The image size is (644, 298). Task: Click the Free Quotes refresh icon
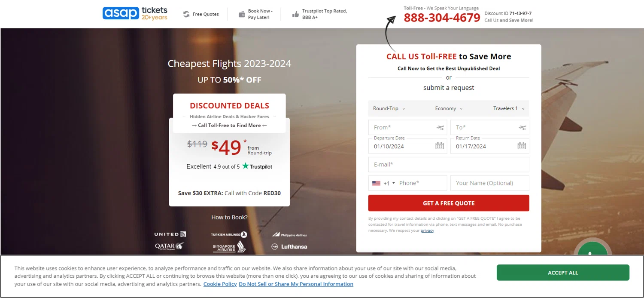(186, 14)
